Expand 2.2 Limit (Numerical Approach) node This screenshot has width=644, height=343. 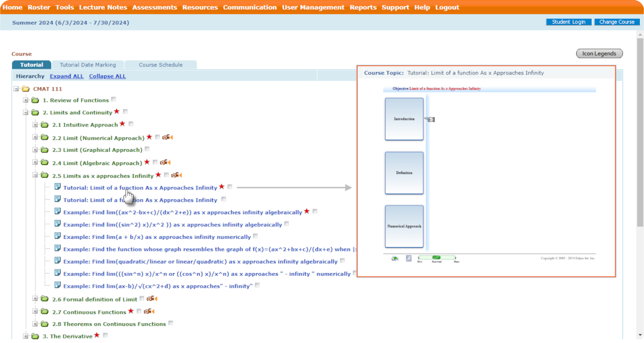point(35,137)
